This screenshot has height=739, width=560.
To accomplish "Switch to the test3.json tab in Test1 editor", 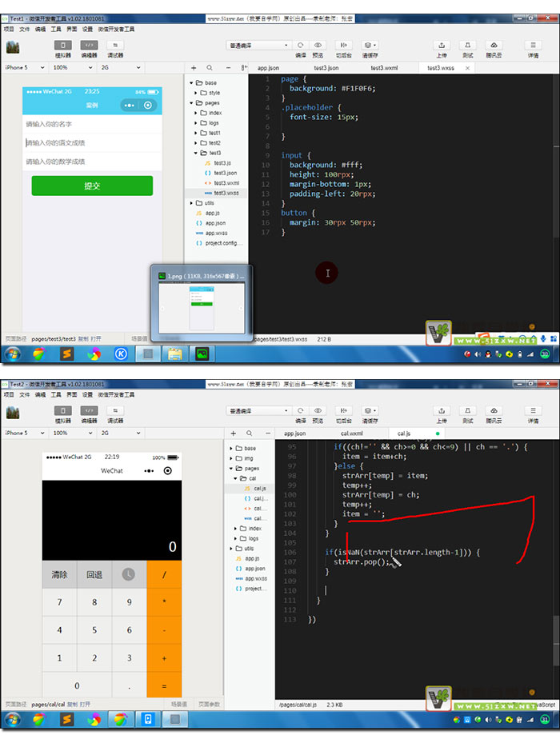I will 326,68.
